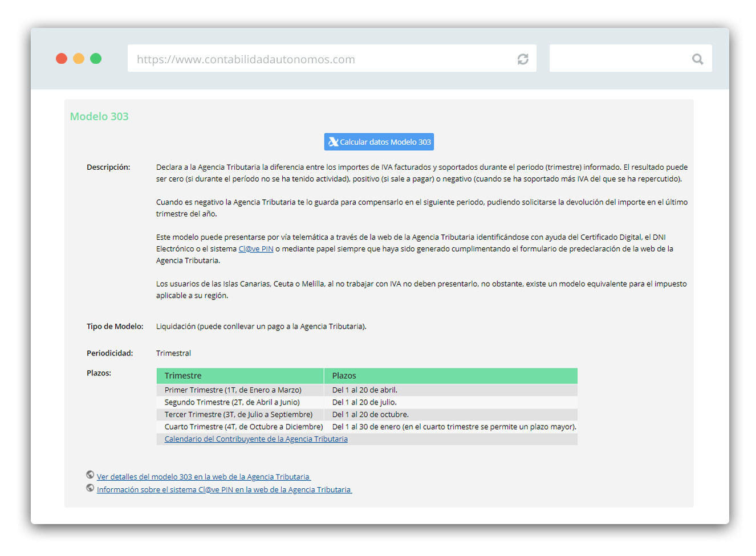Click 'Del 1 al 20 de julio.' cell

451,402
